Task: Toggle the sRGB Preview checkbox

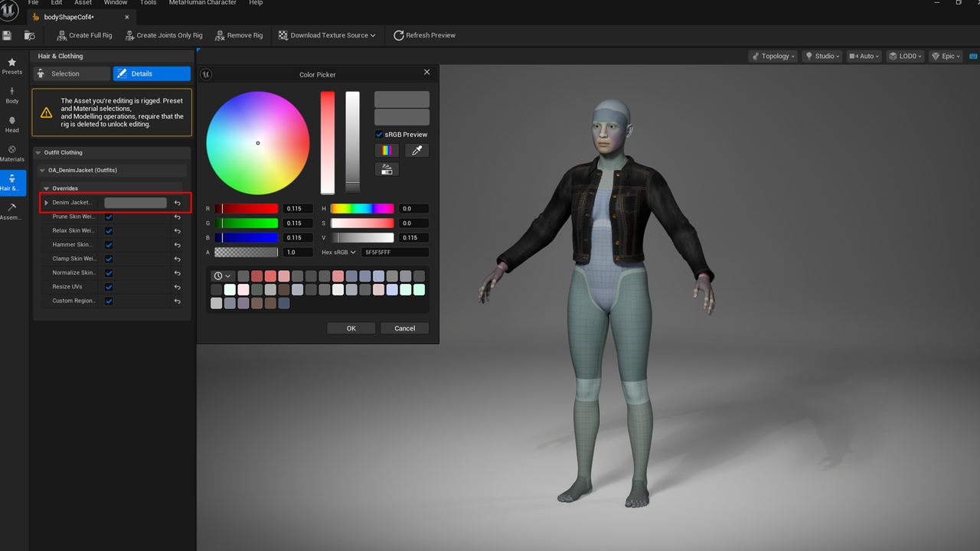Action: (379, 134)
